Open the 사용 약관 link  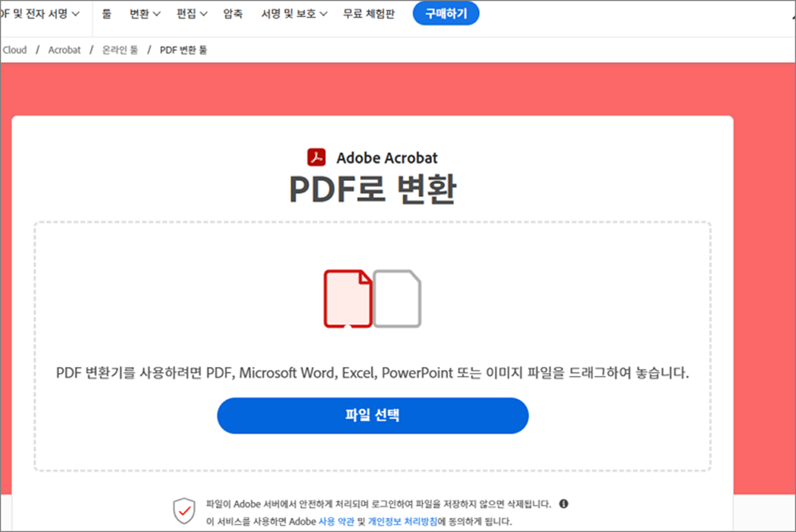[x=327, y=521]
